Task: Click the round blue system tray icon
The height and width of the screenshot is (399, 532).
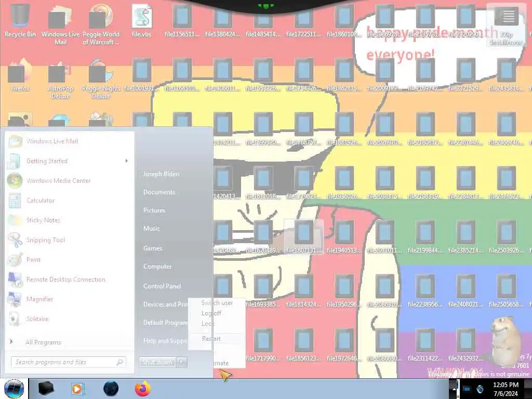Action: coord(480,389)
